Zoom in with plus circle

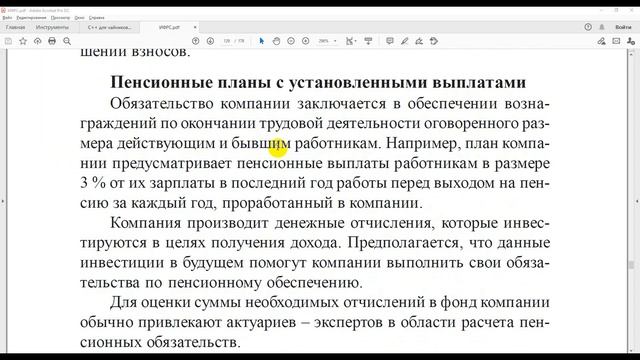(x=306, y=41)
